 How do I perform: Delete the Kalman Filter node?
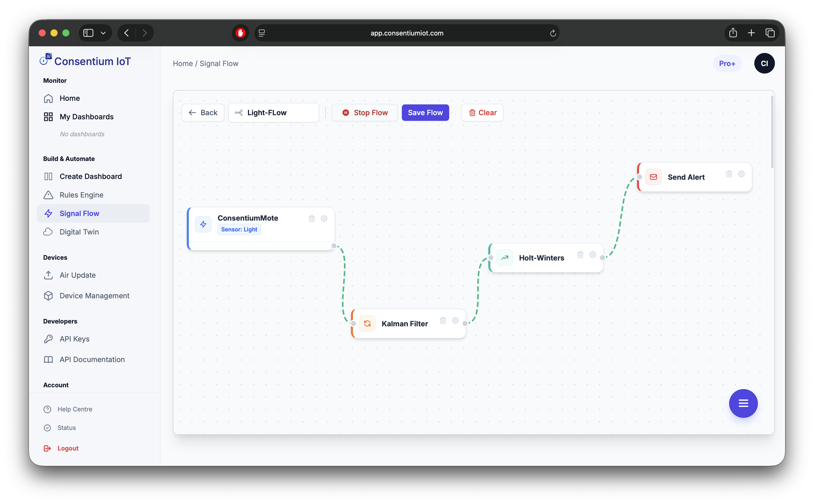click(x=443, y=320)
